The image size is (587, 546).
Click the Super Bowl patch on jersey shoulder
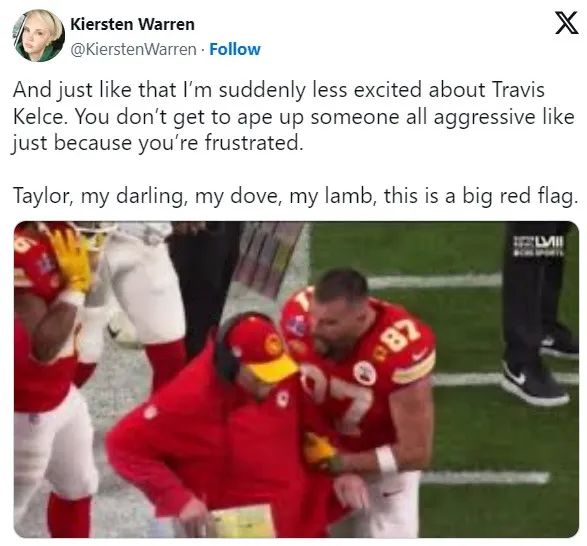tap(298, 325)
